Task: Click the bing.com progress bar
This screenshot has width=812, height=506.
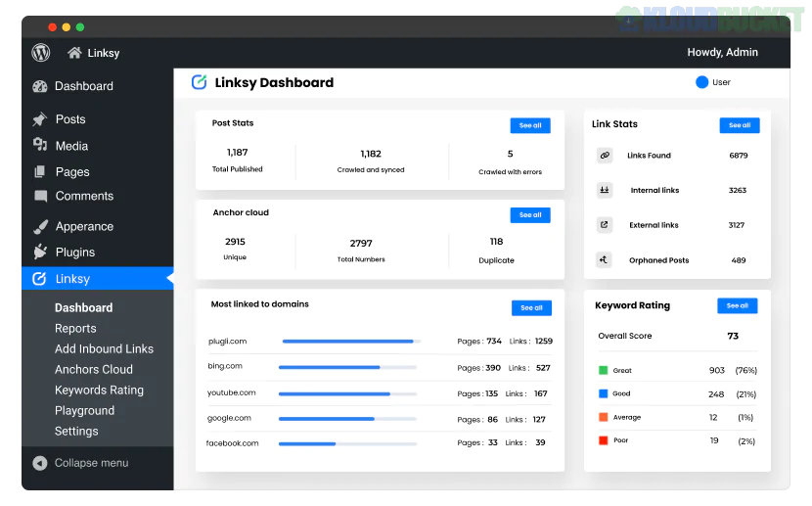Action: [x=347, y=367]
